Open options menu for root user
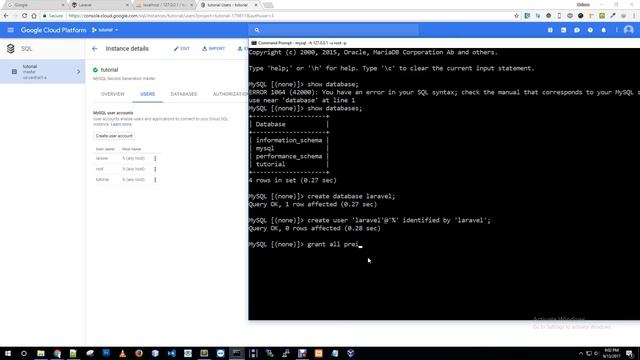Screen dimensions: 640x360 click(x=155, y=169)
